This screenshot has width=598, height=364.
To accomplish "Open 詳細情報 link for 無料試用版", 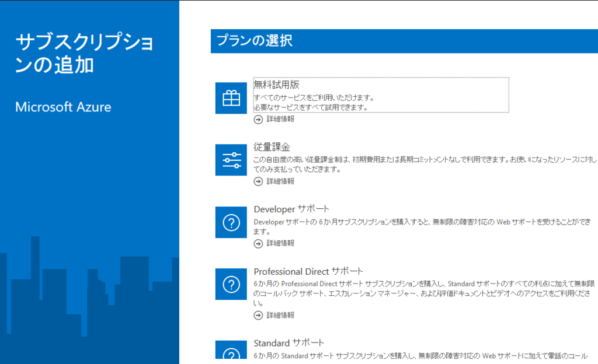I will [x=280, y=119].
